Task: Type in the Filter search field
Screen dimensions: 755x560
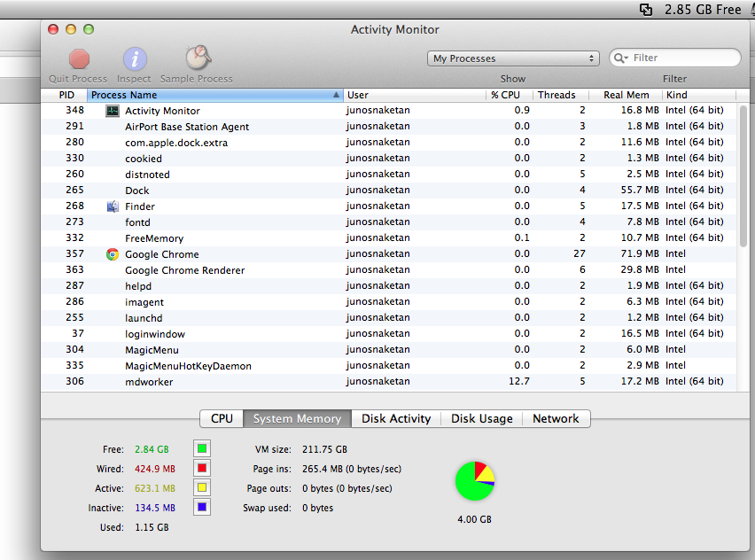Action: (674, 58)
